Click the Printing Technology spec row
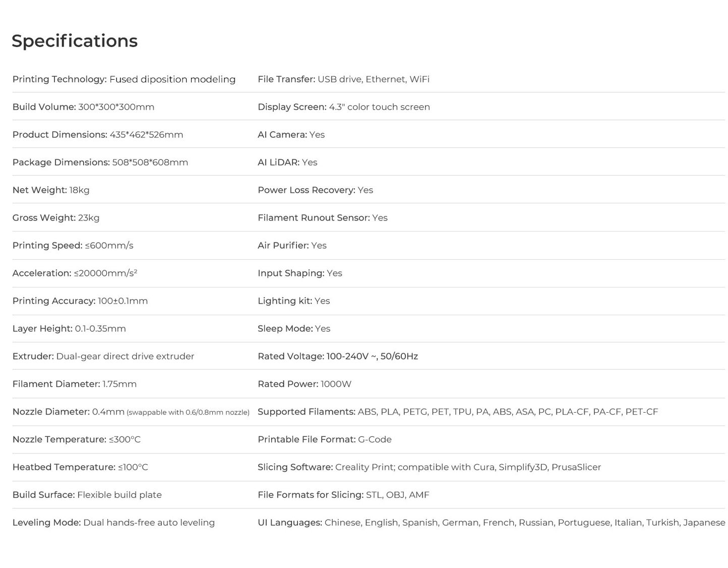The height and width of the screenshot is (568, 728). [x=124, y=79]
